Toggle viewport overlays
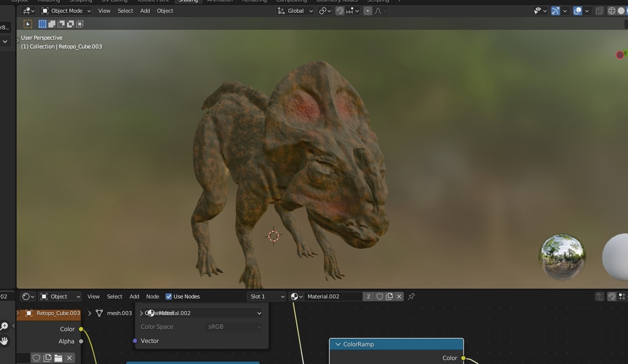628x364 pixels. coord(577,11)
